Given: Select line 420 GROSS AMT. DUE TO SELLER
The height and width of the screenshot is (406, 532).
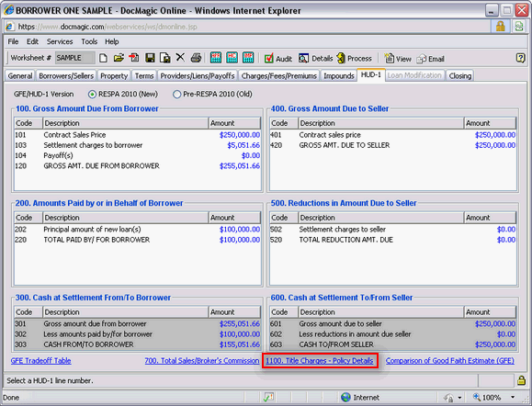Looking at the screenshot, I should point(393,145).
